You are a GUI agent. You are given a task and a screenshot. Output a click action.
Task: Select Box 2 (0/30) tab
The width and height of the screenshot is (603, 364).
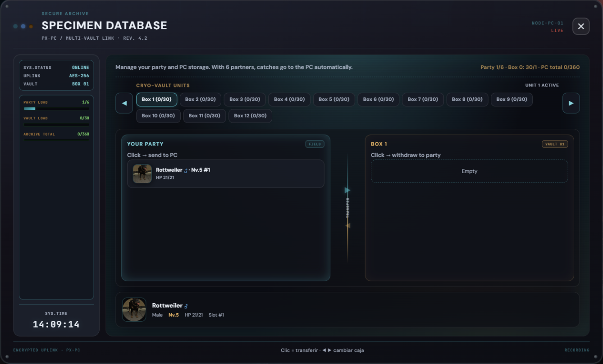[201, 100]
